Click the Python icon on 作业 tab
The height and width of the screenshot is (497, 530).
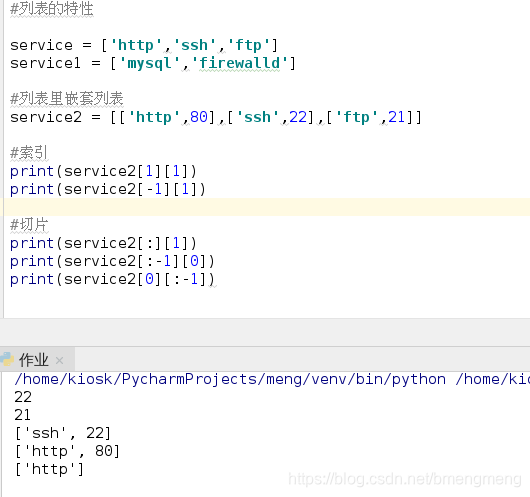tap(7, 359)
